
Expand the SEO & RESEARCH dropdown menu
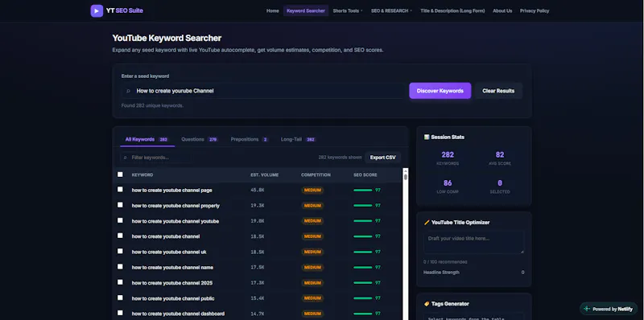391,11
